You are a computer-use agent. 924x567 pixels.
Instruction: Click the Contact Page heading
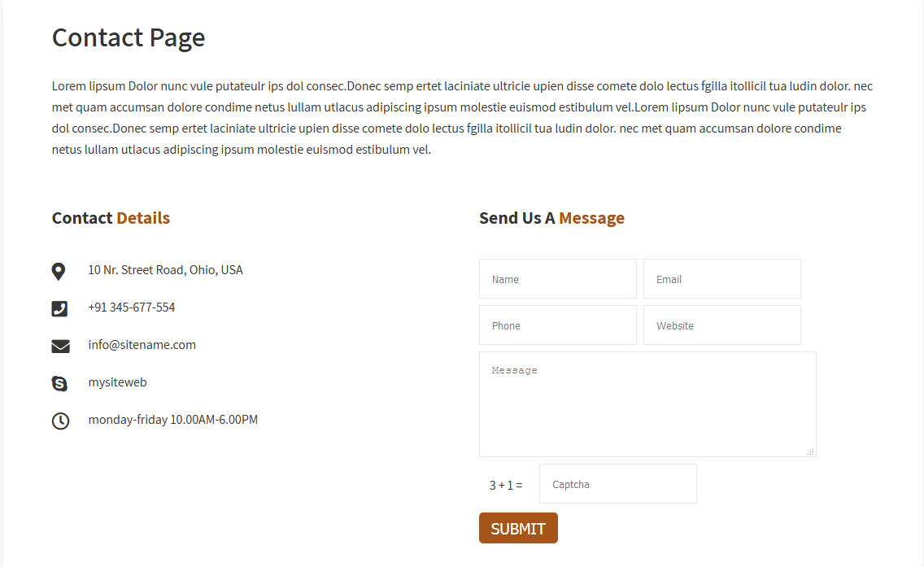click(x=129, y=38)
